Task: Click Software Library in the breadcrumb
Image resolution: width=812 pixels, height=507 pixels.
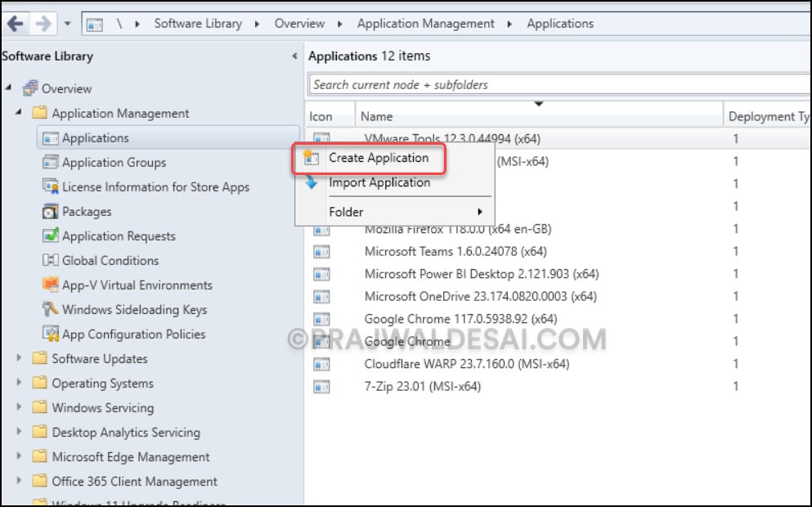Action: 198,24
